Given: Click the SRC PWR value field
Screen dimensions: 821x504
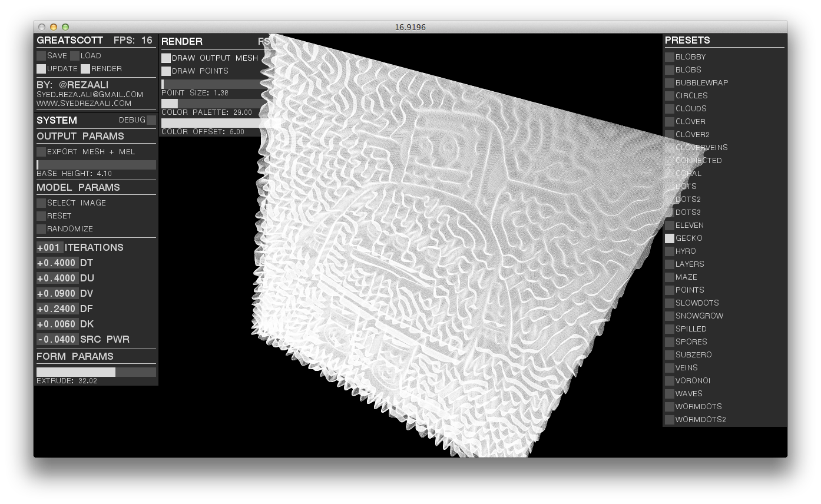Looking at the screenshot, I should click(x=56, y=339).
